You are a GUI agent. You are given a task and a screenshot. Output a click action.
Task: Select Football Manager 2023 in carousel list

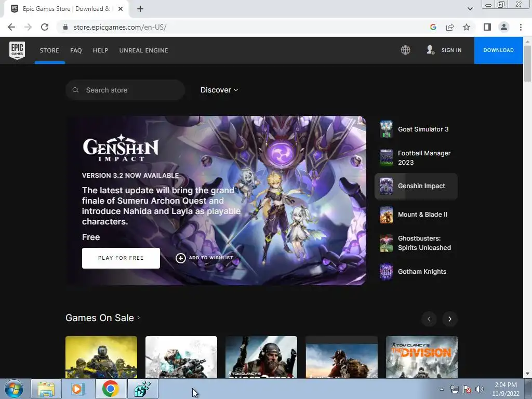click(x=416, y=158)
